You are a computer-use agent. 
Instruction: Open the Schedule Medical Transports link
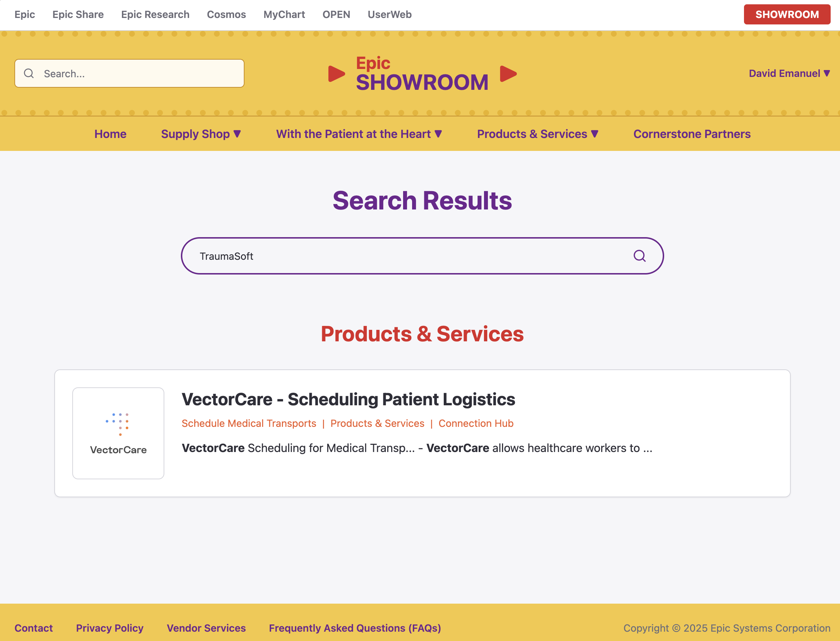(248, 423)
